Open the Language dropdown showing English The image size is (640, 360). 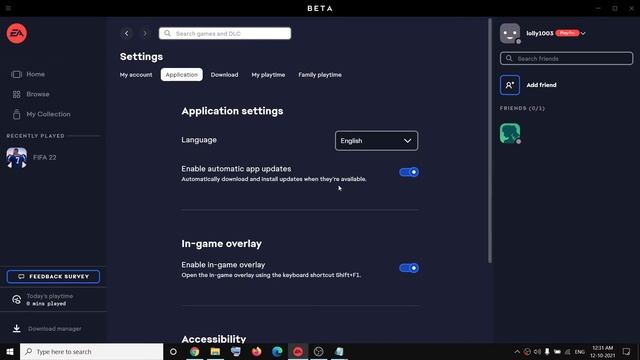376,141
